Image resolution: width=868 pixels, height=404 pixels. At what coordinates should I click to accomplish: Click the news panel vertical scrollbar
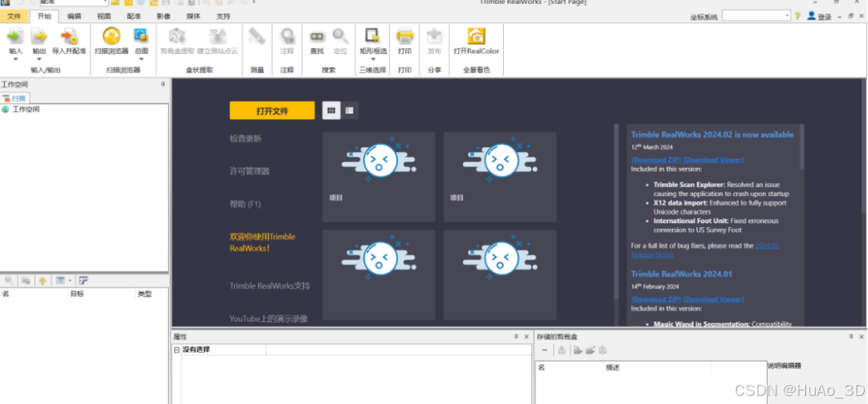802,147
